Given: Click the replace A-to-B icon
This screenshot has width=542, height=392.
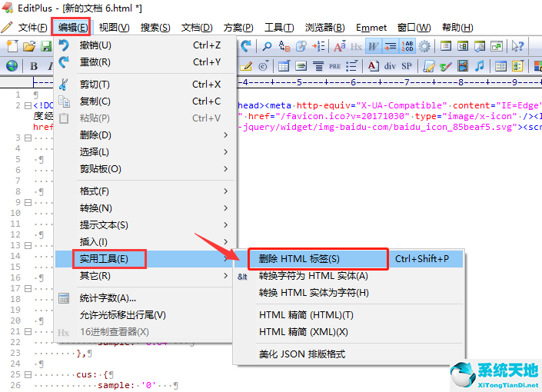Looking at the screenshot, I should coord(284,46).
